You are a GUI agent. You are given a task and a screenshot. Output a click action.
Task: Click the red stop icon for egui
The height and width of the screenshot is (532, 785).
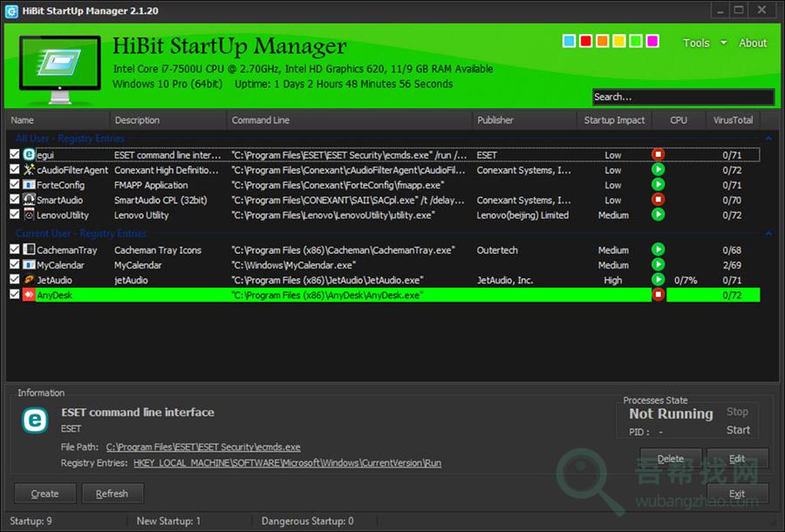659,154
